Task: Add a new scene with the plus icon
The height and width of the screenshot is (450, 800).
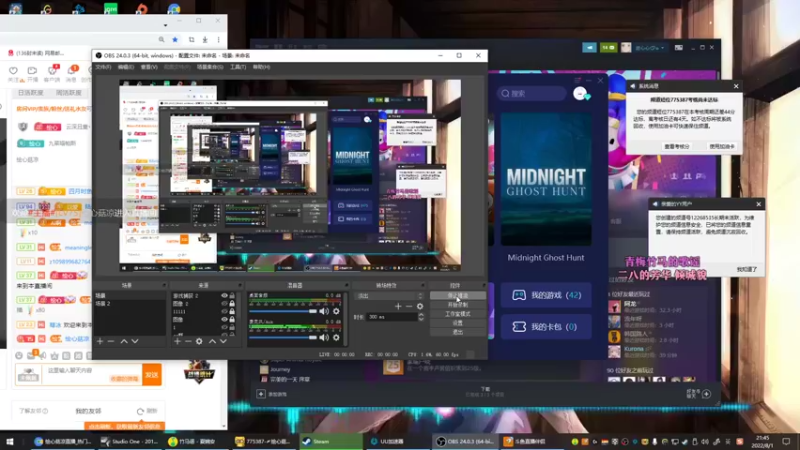Action: (100, 341)
